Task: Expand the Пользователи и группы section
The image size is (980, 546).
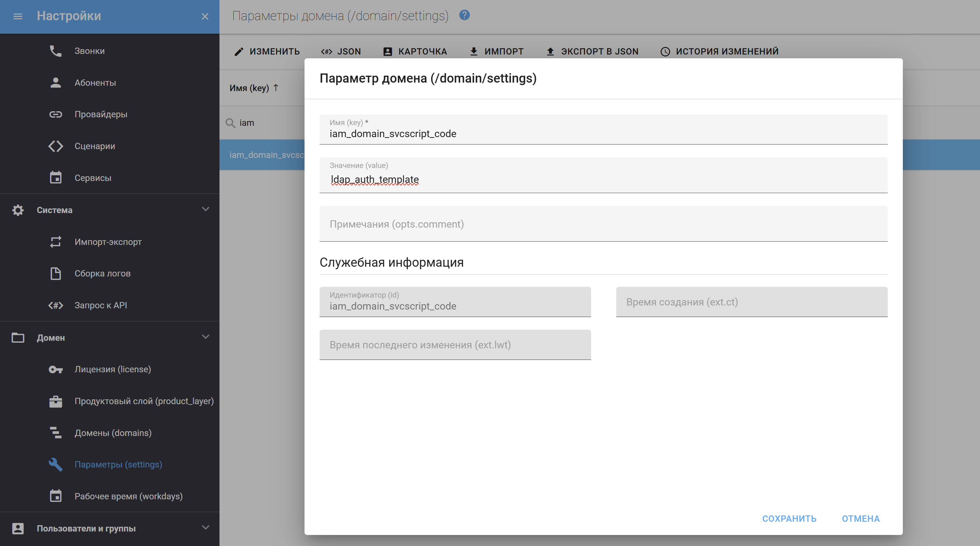Action: click(205, 528)
